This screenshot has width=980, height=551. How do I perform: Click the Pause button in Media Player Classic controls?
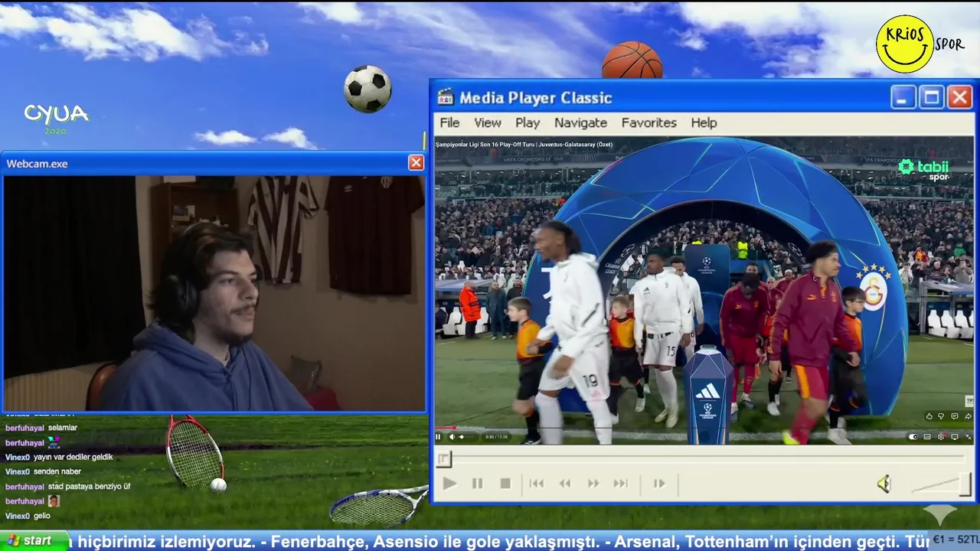(477, 484)
